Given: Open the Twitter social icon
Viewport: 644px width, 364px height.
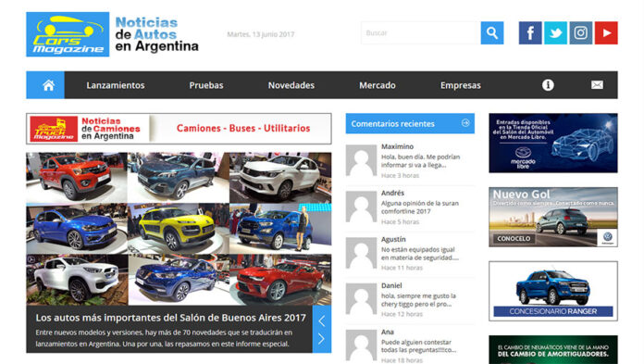Looking at the screenshot, I should tap(555, 33).
